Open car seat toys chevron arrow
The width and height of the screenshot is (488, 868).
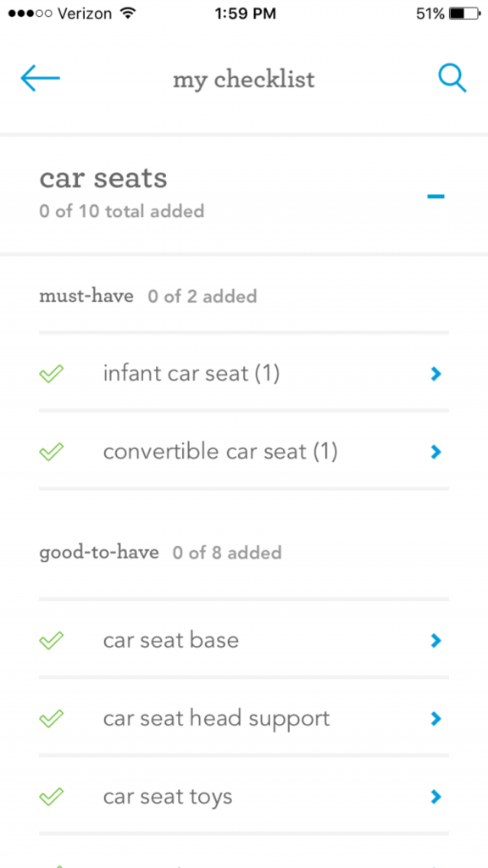click(436, 797)
